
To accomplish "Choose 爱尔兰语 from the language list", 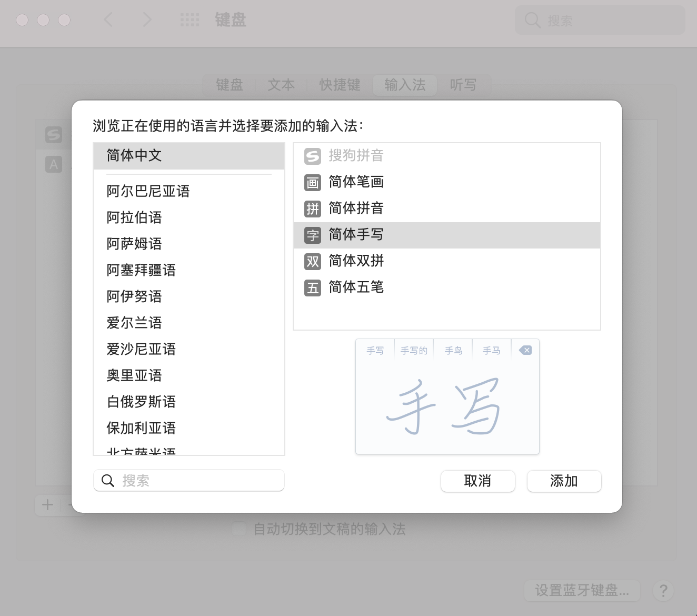I will [134, 323].
